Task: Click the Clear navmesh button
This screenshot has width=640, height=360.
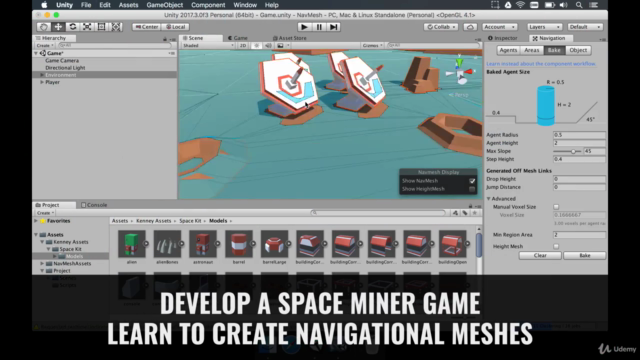Action: pyautogui.click(x=540, y=256)
